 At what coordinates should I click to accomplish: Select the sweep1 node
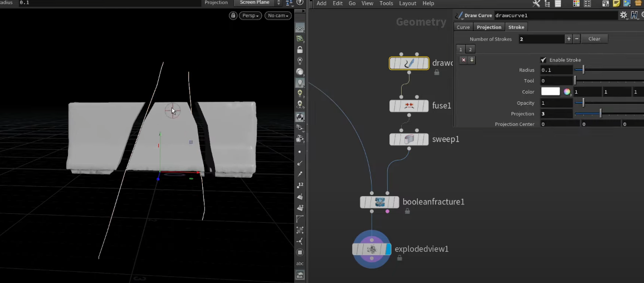point(409,139)
